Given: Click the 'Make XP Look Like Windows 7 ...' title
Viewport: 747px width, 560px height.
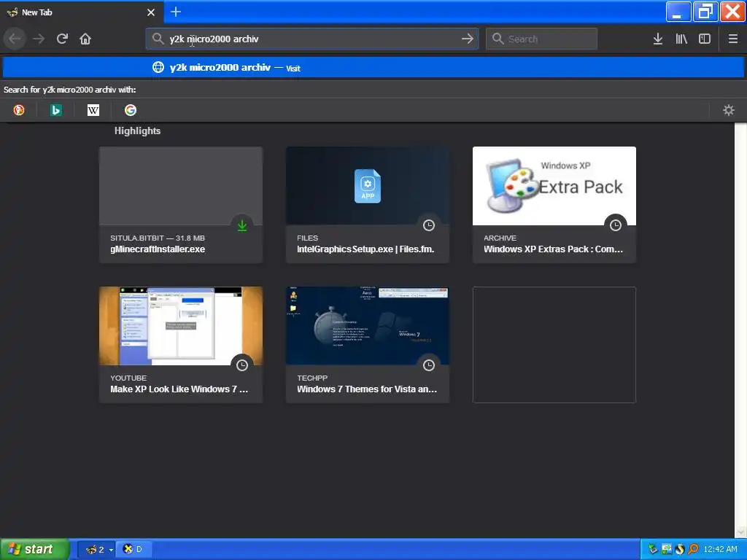Looking at the screenshot, I should tap(179, 389).
